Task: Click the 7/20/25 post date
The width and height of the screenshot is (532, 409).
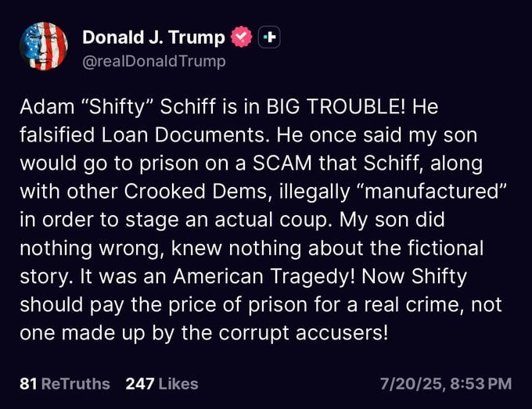Action: [x=411, y=384]
